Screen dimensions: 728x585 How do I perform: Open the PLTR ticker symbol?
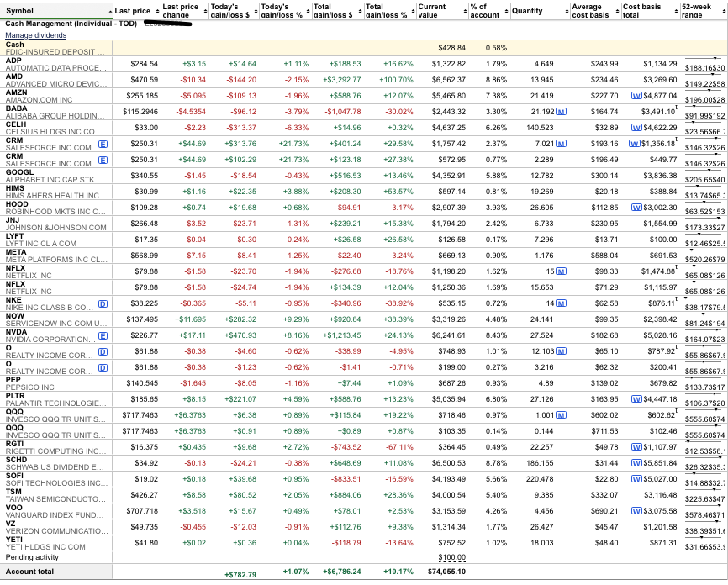tap(15, 396)
